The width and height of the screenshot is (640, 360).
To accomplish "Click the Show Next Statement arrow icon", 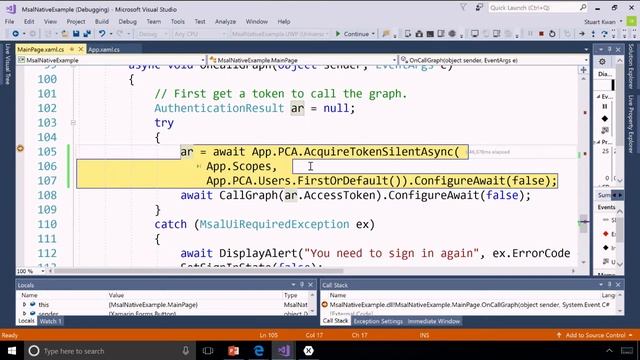I will pos(582,34).
